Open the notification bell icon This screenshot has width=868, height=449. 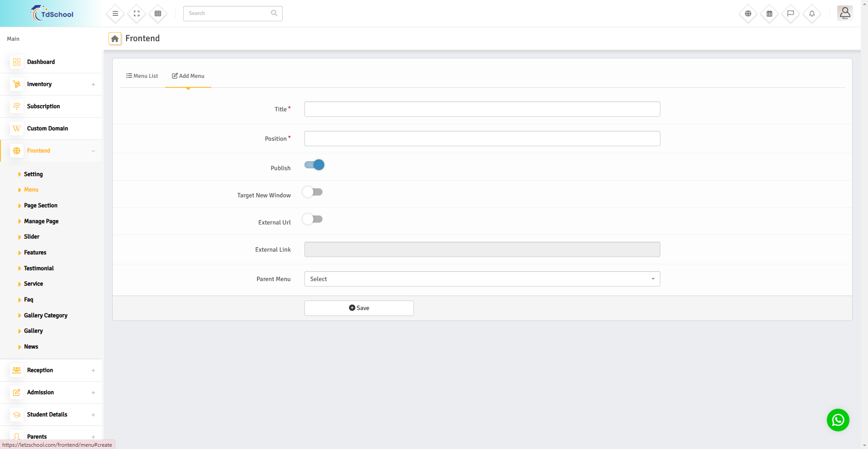[812, 14]
